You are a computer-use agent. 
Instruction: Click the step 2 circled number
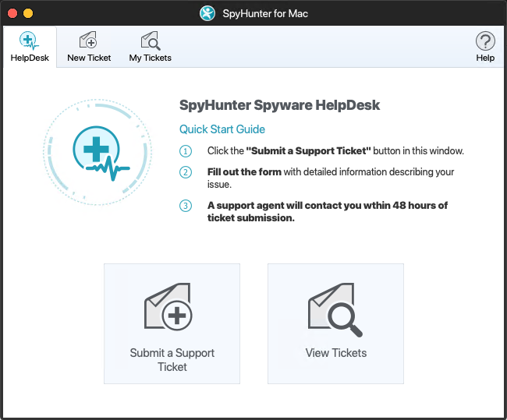(x=186, y=172)
